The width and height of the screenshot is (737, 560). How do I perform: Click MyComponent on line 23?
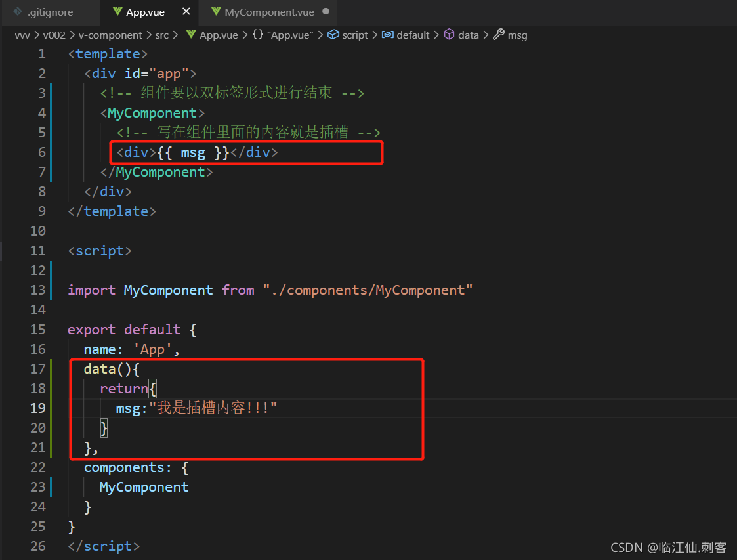pyautogui.click(x=144, y=487)
